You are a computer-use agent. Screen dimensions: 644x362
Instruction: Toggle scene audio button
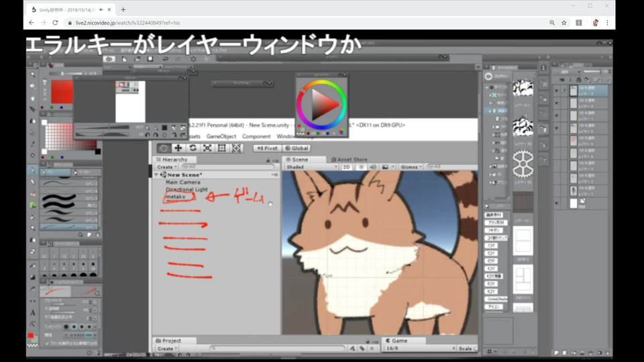tap(373, 167)
